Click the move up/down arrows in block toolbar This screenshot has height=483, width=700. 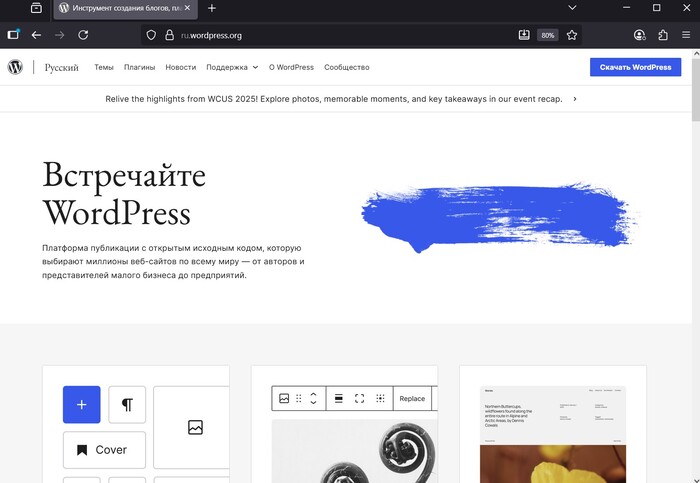(313, 398)
